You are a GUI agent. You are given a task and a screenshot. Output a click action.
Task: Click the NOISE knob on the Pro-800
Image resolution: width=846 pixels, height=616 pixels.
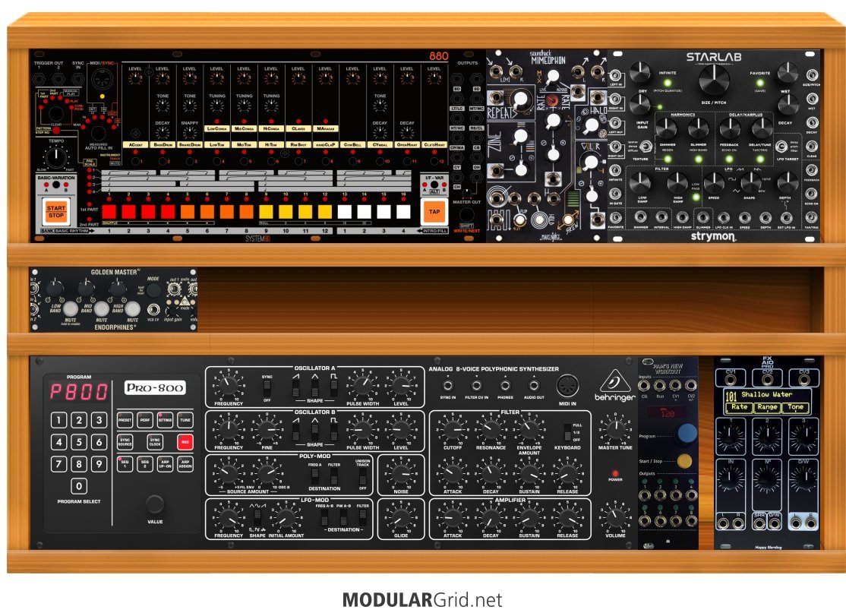tap(401, 474)
